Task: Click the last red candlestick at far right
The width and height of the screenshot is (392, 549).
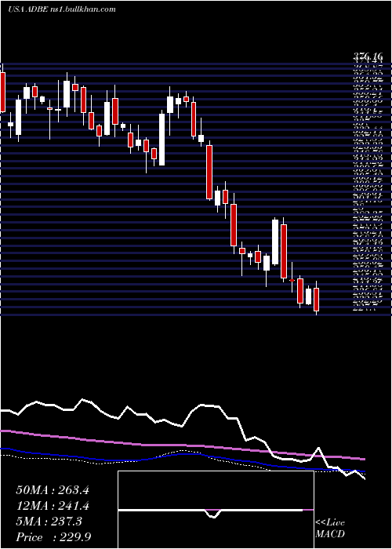Action: [x=317, y=300]
